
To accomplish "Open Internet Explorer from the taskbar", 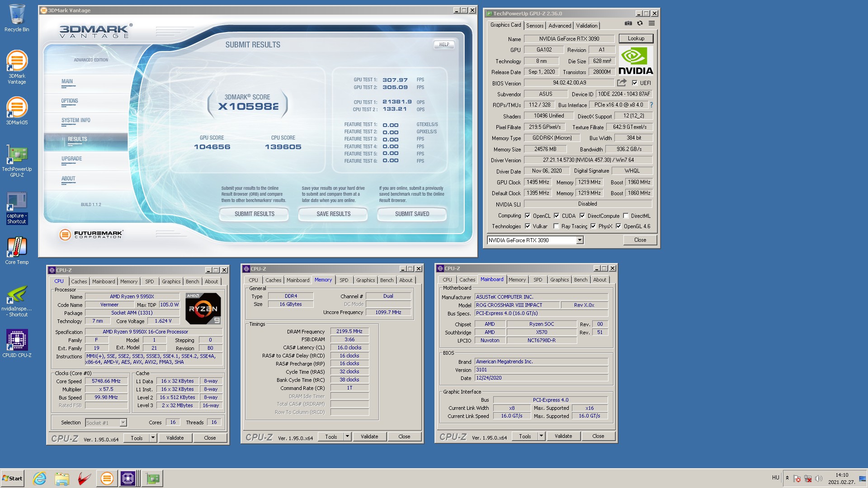I will click(x=40, y=478).
